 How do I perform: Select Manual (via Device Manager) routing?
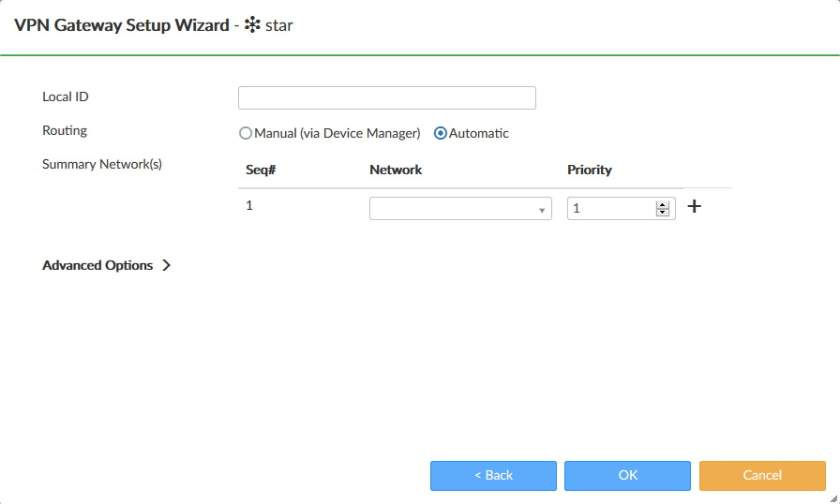(x=247, y=133)
